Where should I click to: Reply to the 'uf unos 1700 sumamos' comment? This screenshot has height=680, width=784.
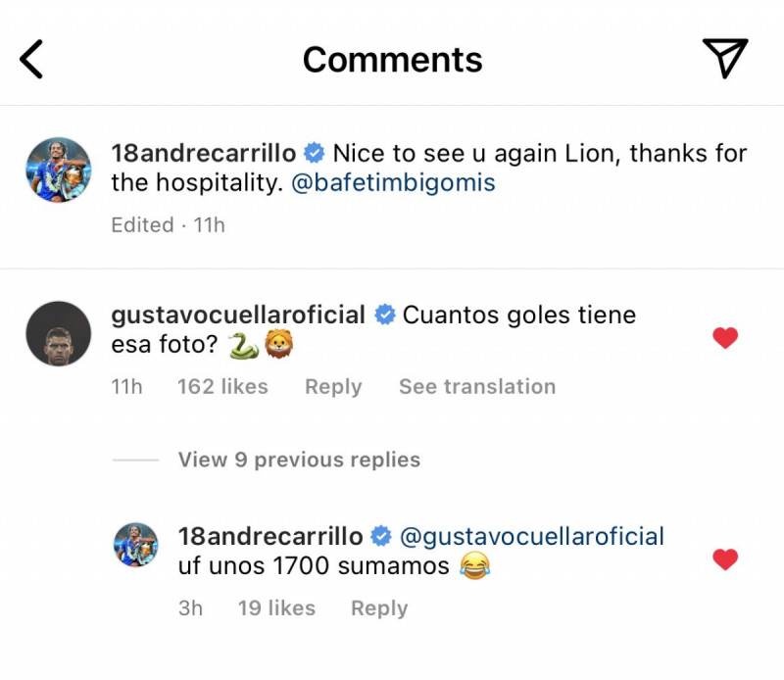point(379,608)
